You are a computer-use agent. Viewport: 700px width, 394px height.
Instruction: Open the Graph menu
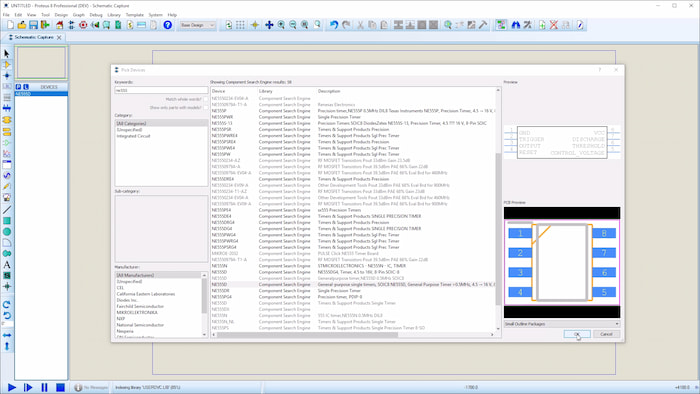click(x=79, y=15)
